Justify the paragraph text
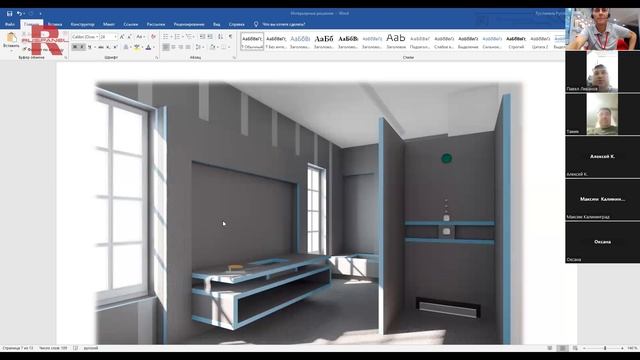 coord(188,47)
